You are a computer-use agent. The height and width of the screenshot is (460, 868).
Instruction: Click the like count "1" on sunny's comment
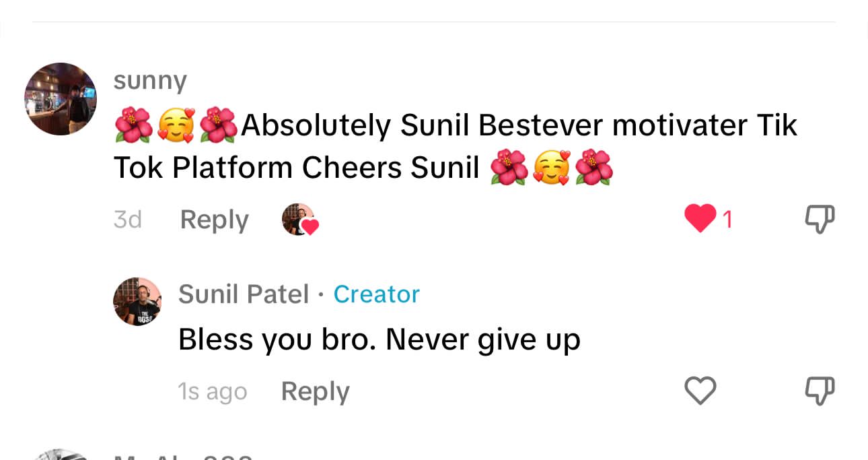(x=727, y=220)
